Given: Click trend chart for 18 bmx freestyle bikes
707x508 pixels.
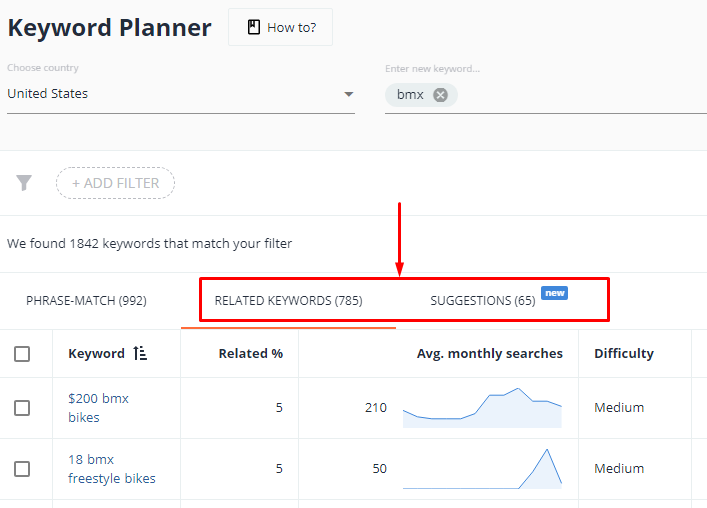Looking at the screenshot, I should click(x=482, y=469).
